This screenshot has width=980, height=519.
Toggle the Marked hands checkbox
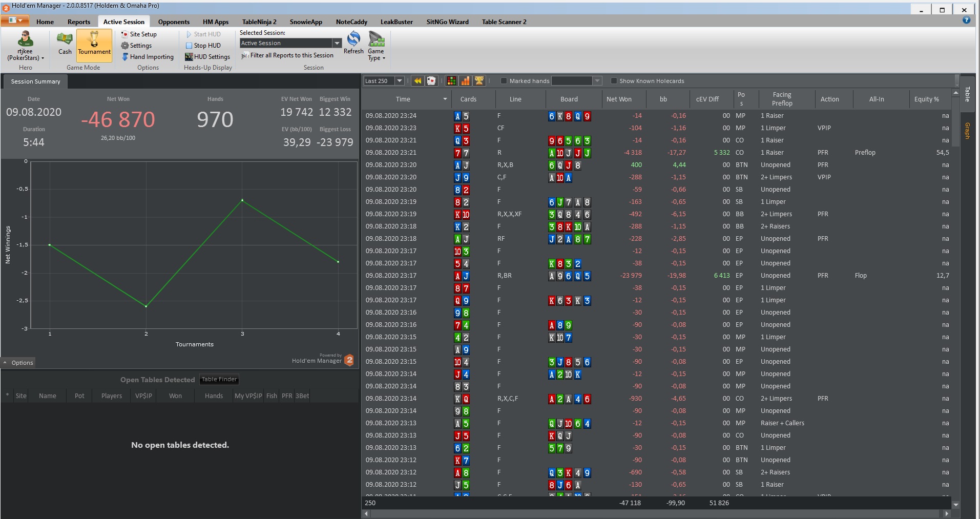[x=504, y=81]
